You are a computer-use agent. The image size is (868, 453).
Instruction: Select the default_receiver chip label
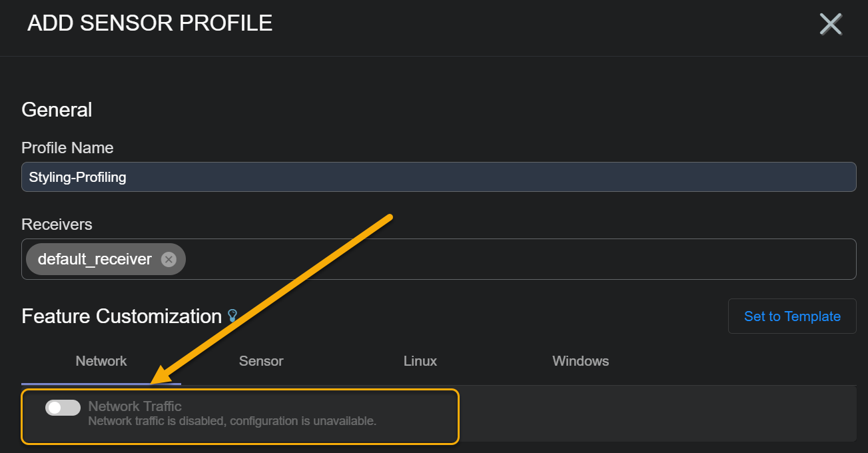click(95, 259)
